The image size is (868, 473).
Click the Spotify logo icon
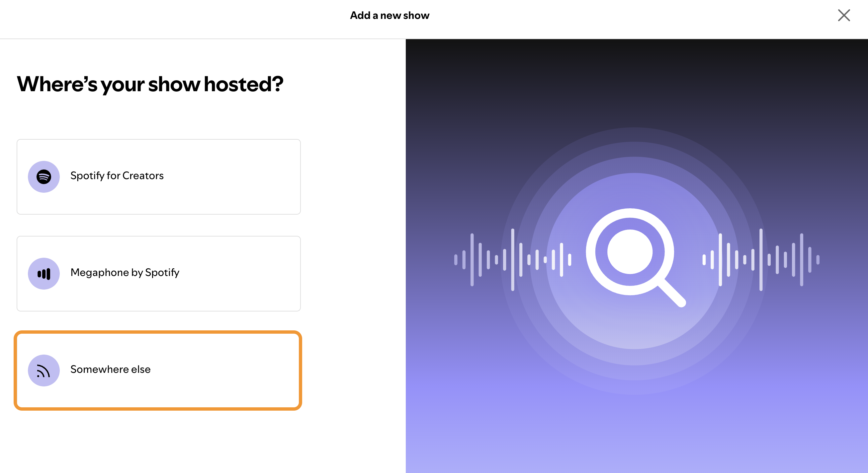pos(44,177)
